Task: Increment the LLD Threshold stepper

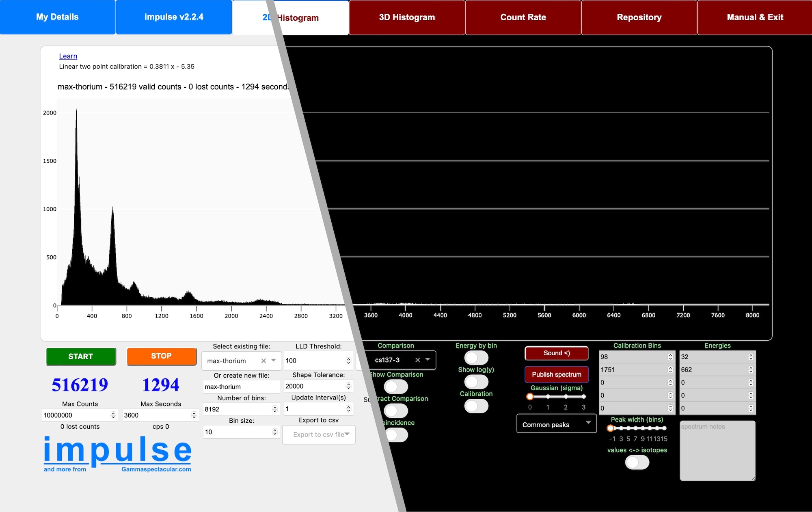Action: pyautogui.click(x=348, y=359)
